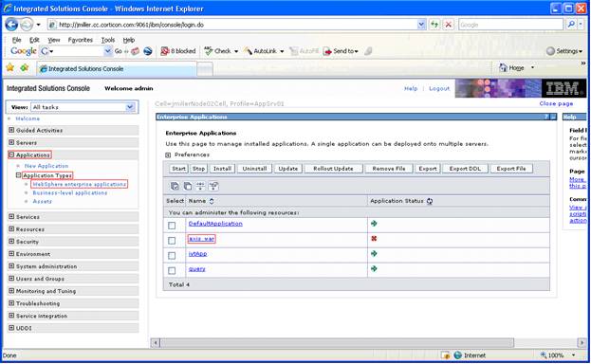
Task: Open the File menu
Action: (x=16, y=40)
